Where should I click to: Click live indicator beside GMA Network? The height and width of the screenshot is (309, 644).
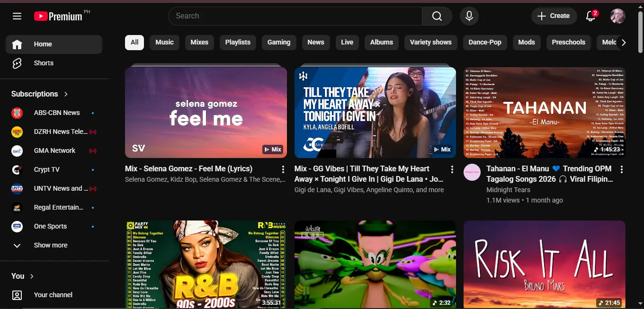click(93, 151)
